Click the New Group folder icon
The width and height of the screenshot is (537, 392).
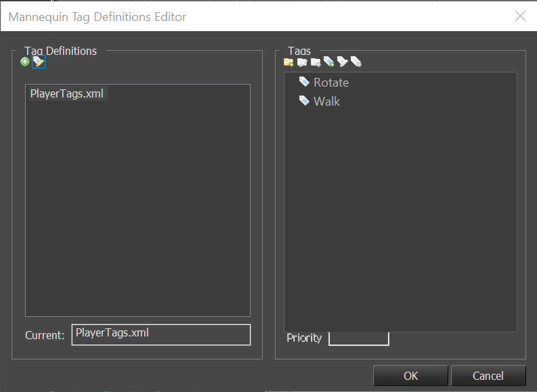pyautogui.click(x=288, y=62)
